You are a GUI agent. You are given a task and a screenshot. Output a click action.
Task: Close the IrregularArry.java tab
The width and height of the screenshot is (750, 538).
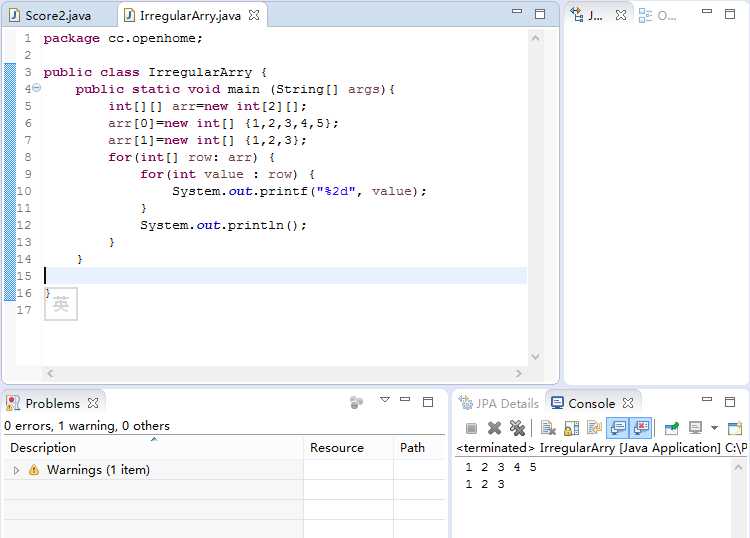tap(254, 15)
